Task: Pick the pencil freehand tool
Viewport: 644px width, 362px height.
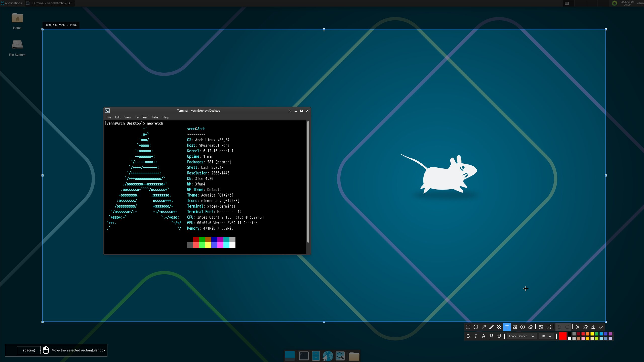Action: 491,327
